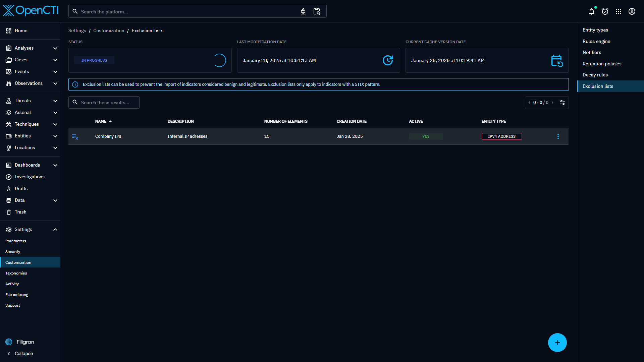Click the cache calendar sync icon
Image resolution: width=644 pixels, height=362 pixels.
pos(557,61)
